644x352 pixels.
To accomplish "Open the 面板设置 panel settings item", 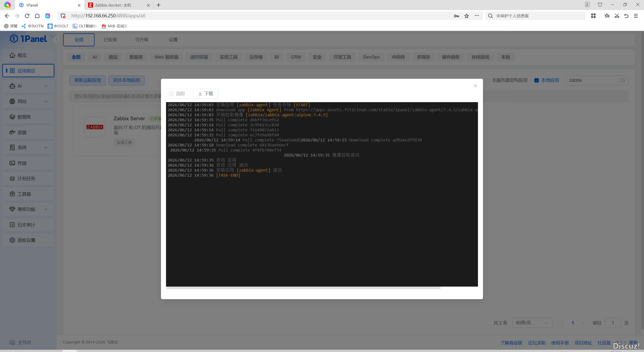I will pos(28,240).
